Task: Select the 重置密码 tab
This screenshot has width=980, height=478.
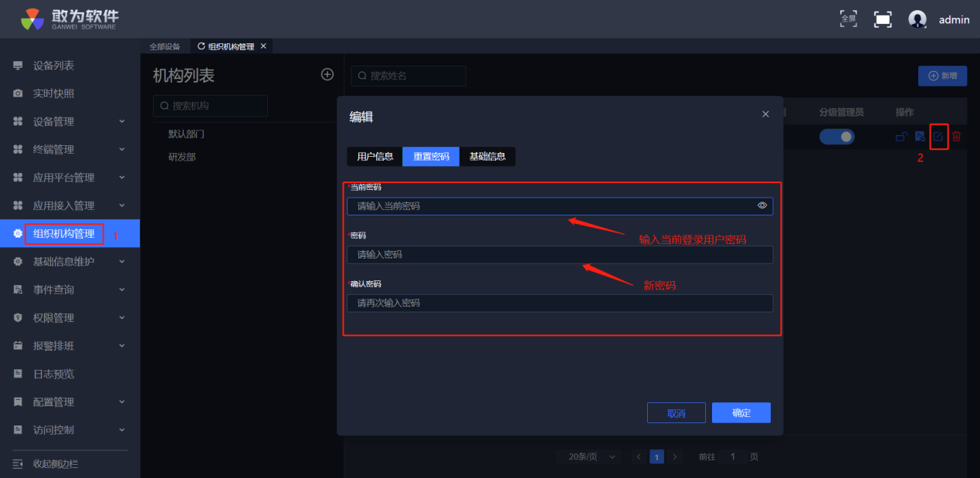Action: 431,156
